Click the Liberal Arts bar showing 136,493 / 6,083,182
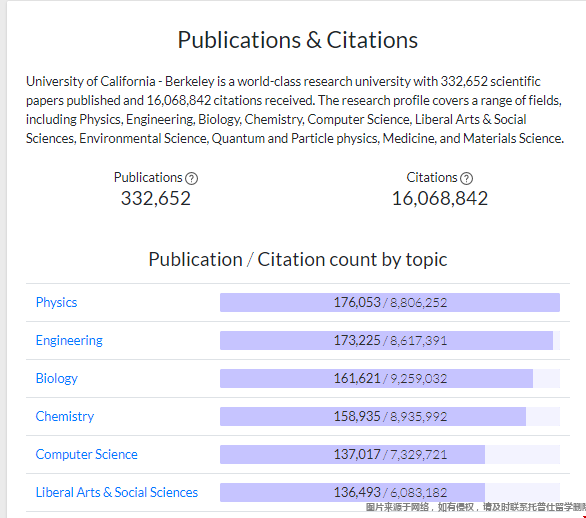This screenshot has height=518, width=586. click(390, 492)
